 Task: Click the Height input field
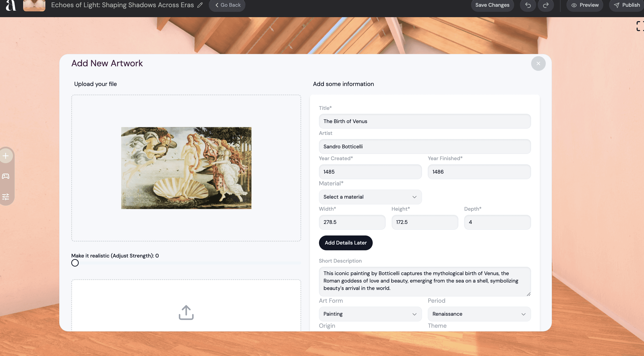pos(425,222)
